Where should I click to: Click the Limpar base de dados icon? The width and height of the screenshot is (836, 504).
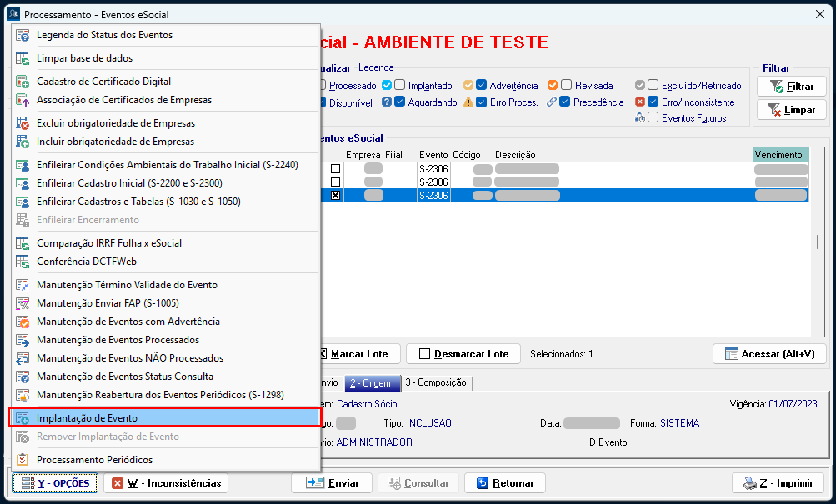click(23, 58)
